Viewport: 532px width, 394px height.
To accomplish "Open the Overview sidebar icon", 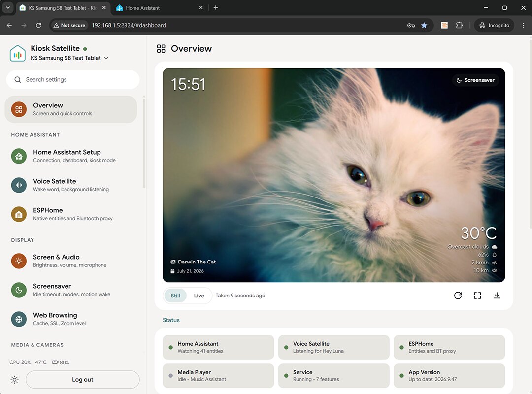I will coord(19,109).
